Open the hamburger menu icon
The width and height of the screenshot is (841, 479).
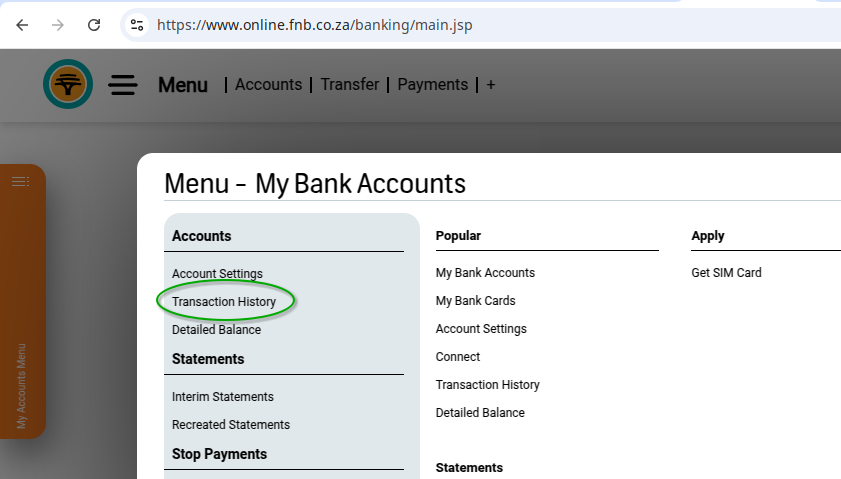pyautogui.click(x=123, y=85)
